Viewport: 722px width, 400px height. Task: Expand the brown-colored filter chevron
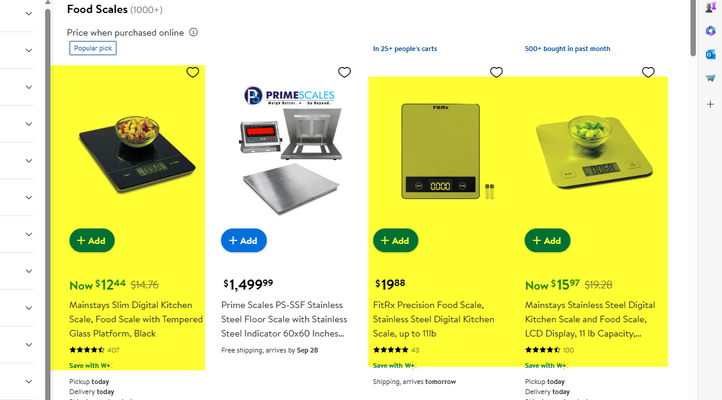[x=29, y=87]
